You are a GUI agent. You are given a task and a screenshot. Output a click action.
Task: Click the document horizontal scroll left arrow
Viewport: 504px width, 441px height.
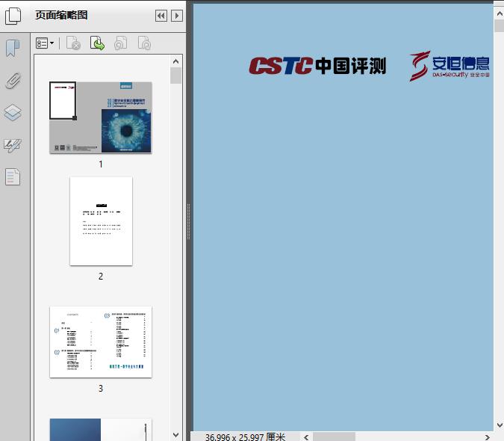(x=306, y=437)
